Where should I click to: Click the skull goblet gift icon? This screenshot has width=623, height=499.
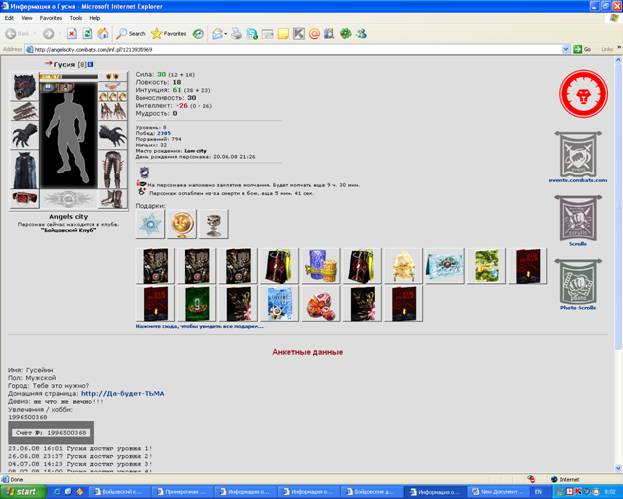[214, 224]
